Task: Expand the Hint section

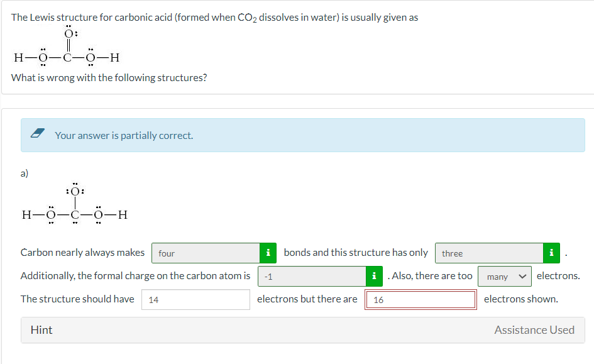Action: [41, 329]
